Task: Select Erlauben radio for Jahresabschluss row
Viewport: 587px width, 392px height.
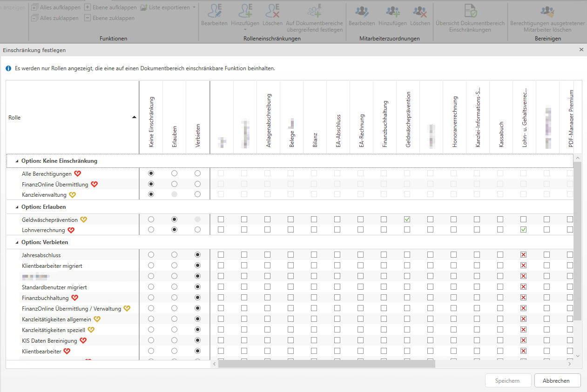Action: (174, 255)
